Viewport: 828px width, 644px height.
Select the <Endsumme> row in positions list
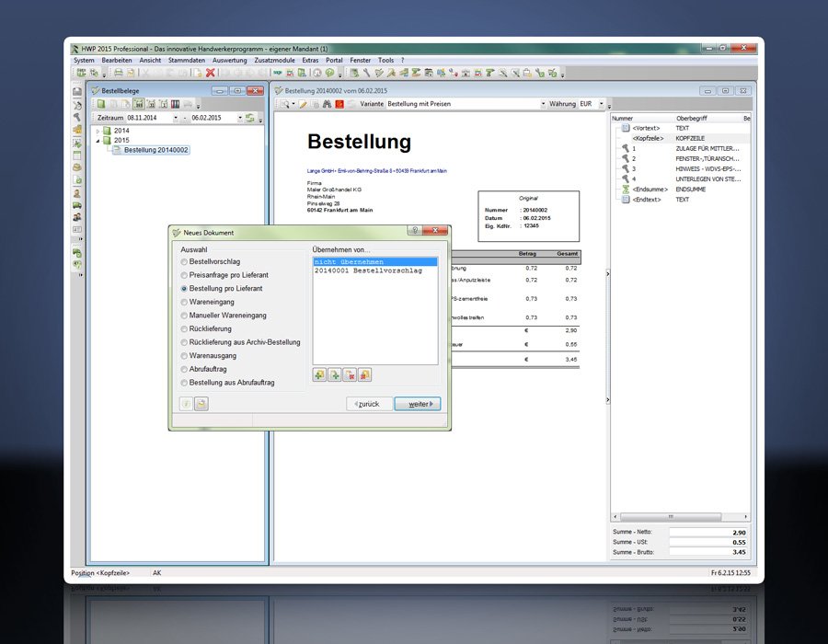coord(680,189)
